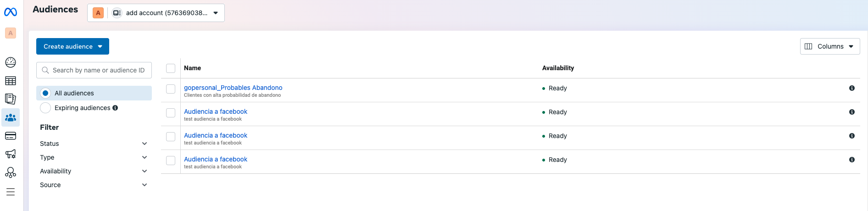Select the Expiring audiences radio button

(x=45, y=108)
